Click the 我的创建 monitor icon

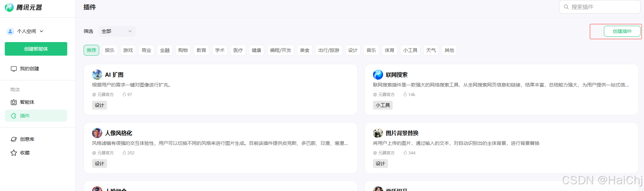coord(14,69)
